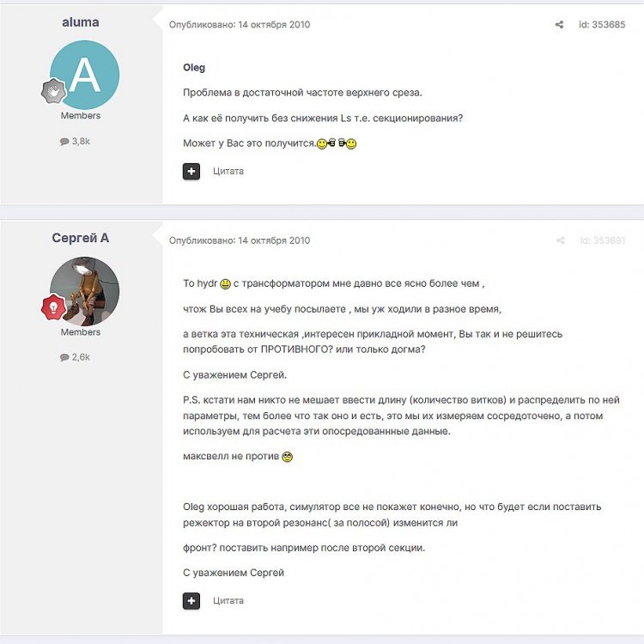This screenshot has width=644, height=644.
Task: Open post permalink id: 353685
Action: click(602, 25)
